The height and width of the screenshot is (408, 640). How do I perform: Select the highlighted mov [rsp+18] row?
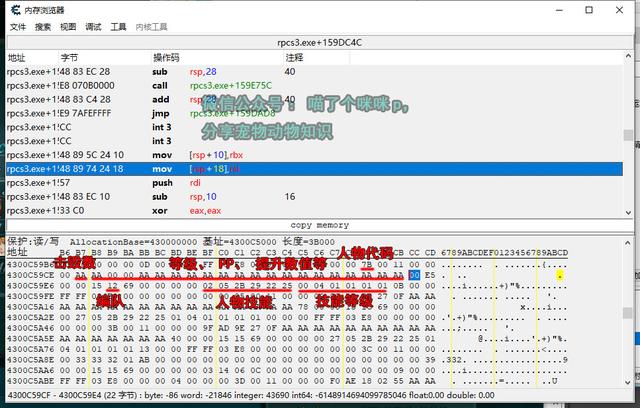[x=314, y=169]
